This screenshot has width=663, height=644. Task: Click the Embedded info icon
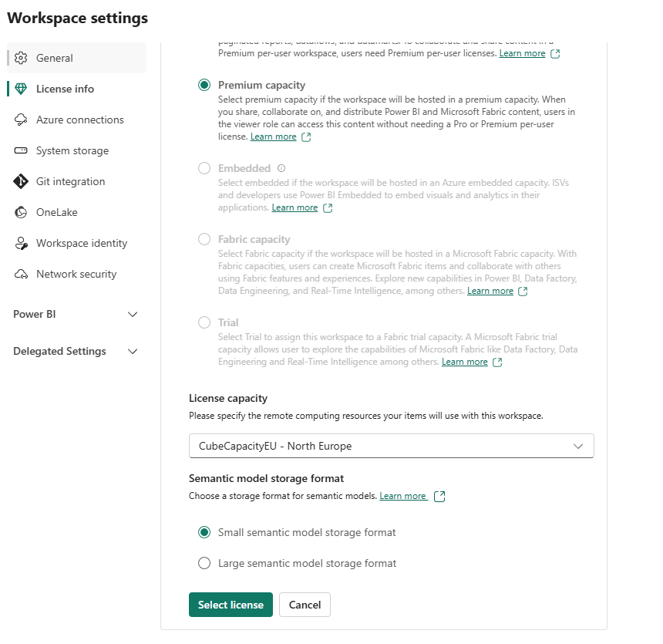(281, 168)
